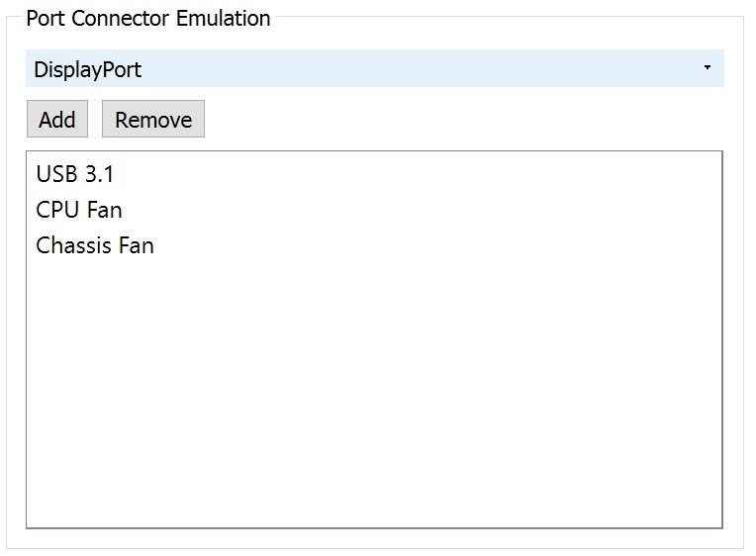This screenshot has width=756, height=556.
Task: Hit Add beside the Remove button
Action: [57, 120]
